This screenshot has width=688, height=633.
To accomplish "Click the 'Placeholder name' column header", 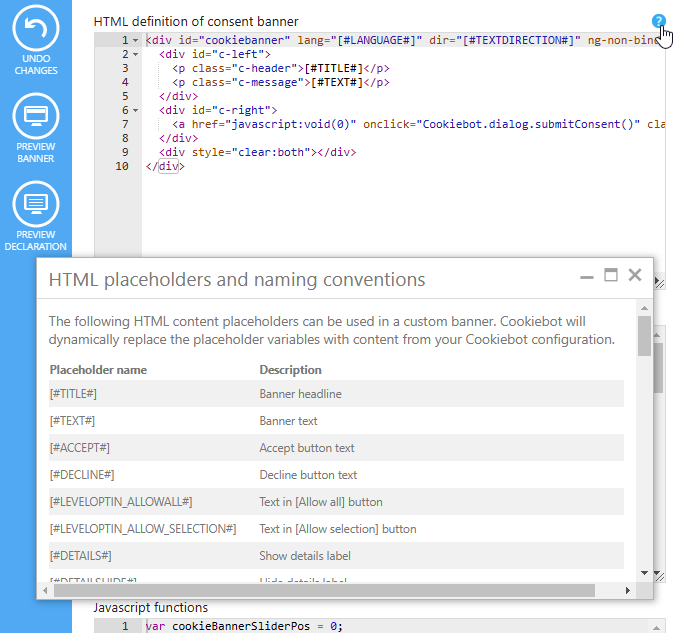I will (x=98, y=370).
